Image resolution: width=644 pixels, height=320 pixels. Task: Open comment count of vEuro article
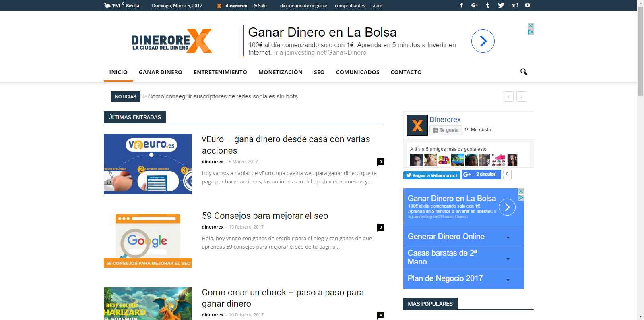click(380, 162)
